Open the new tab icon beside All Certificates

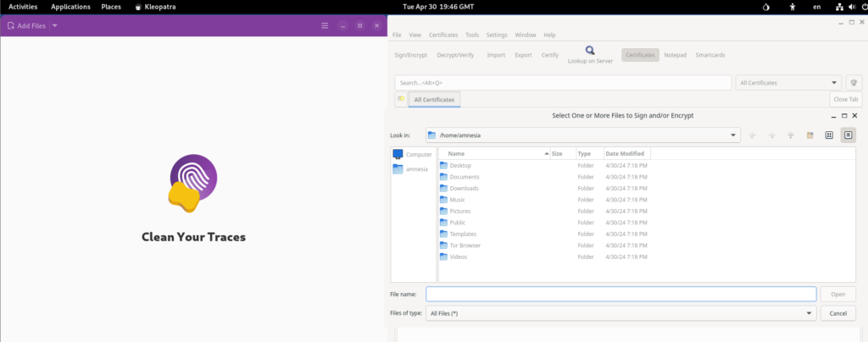[401, 100]
